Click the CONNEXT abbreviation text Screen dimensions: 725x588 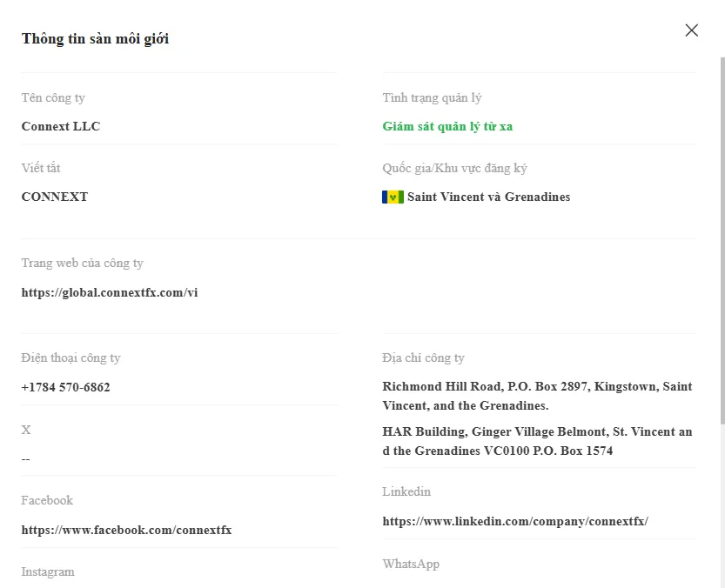coord(55,197)
